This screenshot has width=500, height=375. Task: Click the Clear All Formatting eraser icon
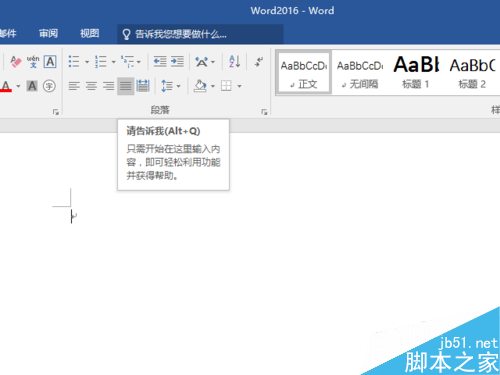(15, 62)
